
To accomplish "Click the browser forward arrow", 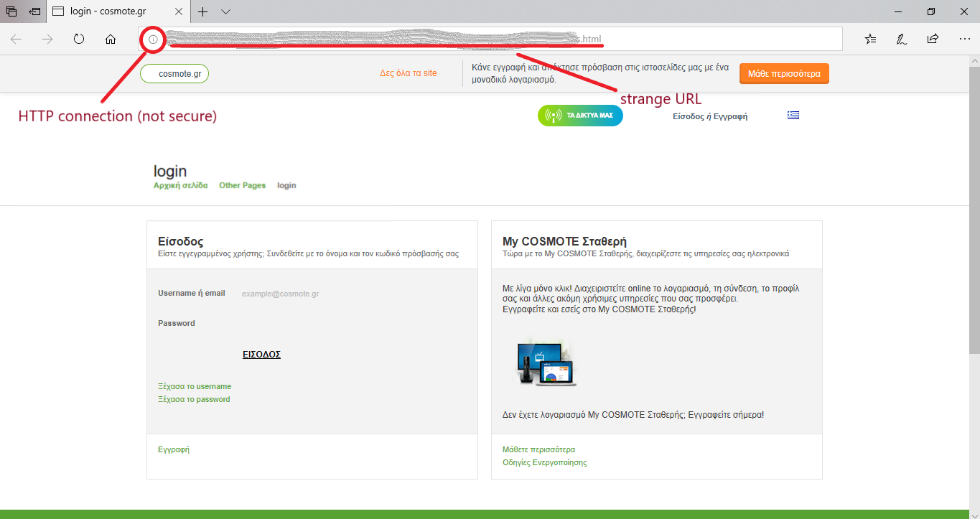I will tap(47, 39).
